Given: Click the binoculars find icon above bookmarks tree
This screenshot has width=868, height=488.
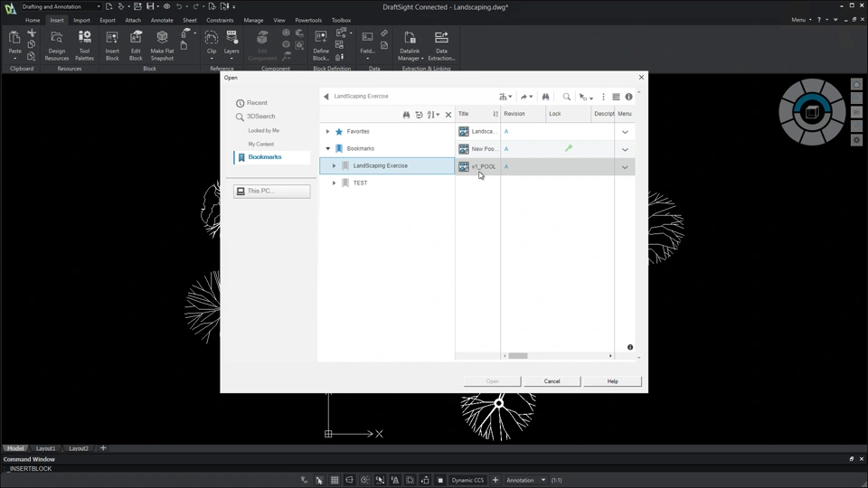Looking at the screenshot, I should pyautogui.click(x=406, y=115).
